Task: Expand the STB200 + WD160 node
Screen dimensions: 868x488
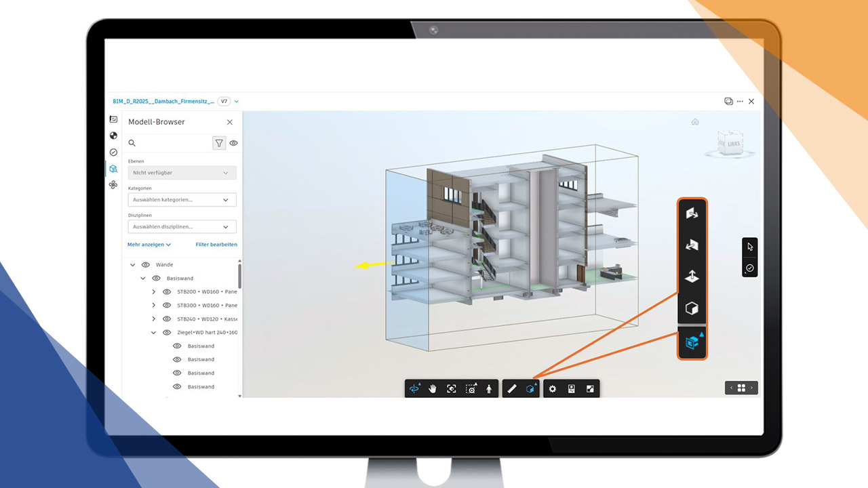Action: click(x=154, y=292)
